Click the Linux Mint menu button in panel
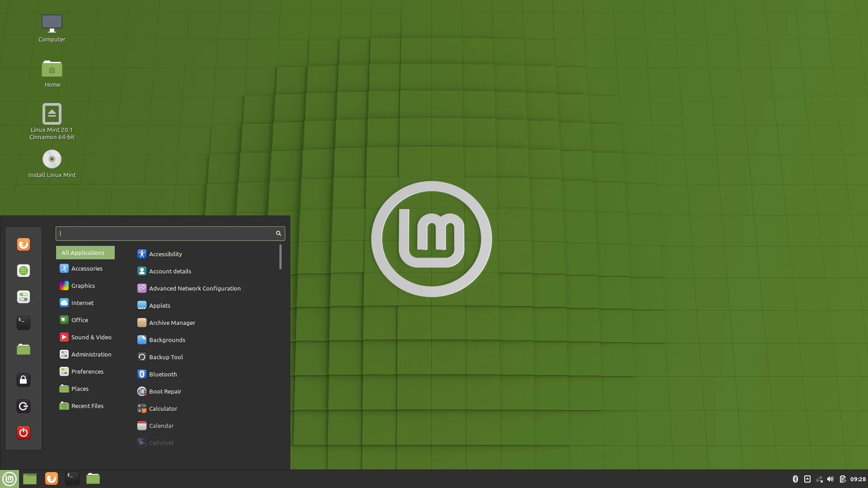This screenshot has height=488, width=868. (9, 479)
